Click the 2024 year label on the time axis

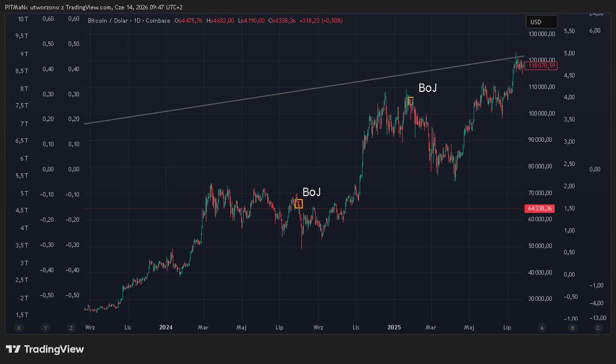(x=166, y=327)
